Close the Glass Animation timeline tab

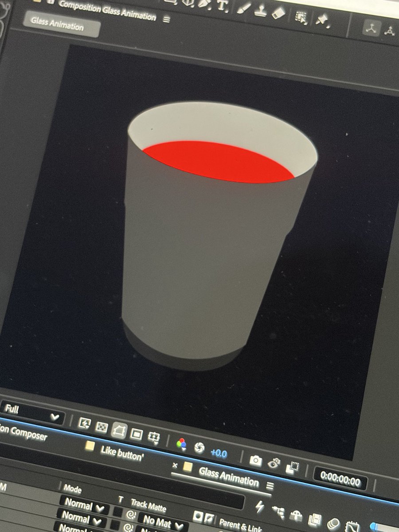[x=175, y=465]
